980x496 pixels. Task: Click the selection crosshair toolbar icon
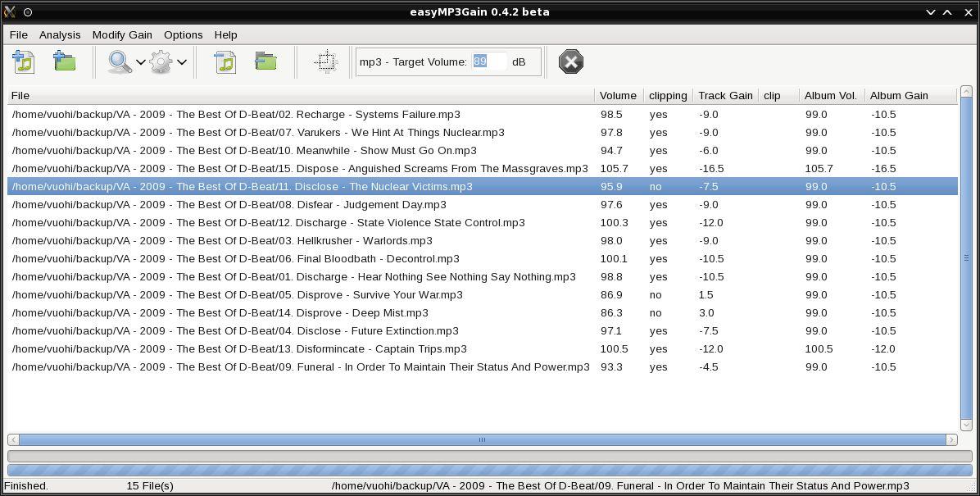(325, 62)
